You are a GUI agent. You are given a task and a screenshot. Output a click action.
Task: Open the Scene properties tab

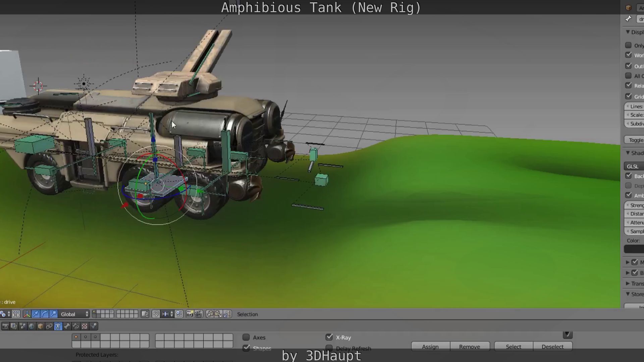point(22,326)
